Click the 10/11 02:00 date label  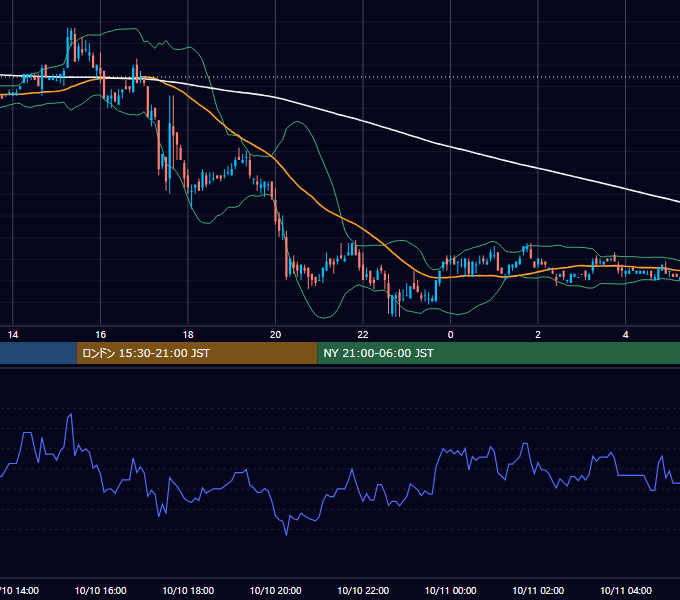[538, 590]
